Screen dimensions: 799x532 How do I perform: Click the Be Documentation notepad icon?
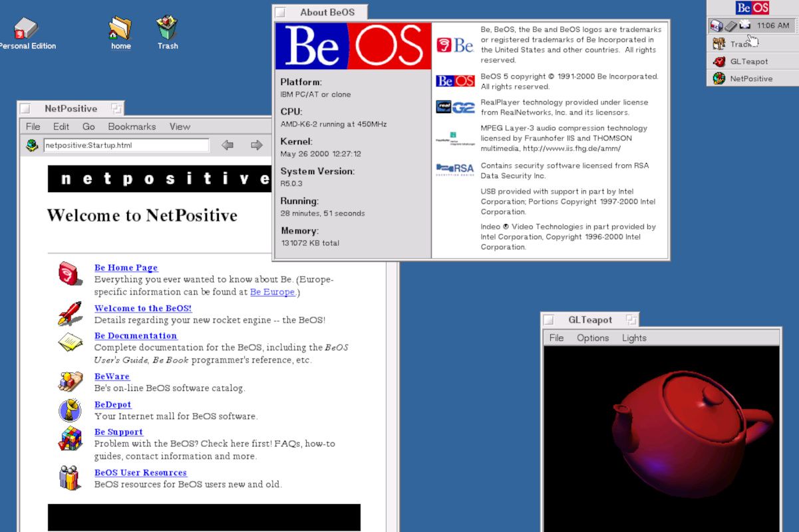pos(70,342)
